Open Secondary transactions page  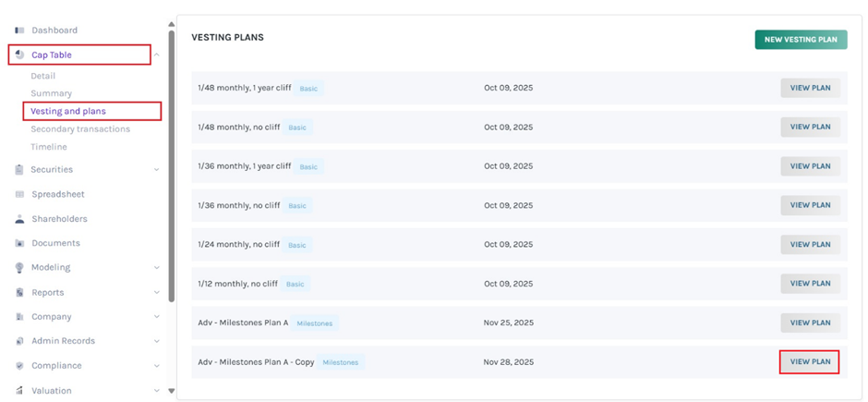pos(80,129)
